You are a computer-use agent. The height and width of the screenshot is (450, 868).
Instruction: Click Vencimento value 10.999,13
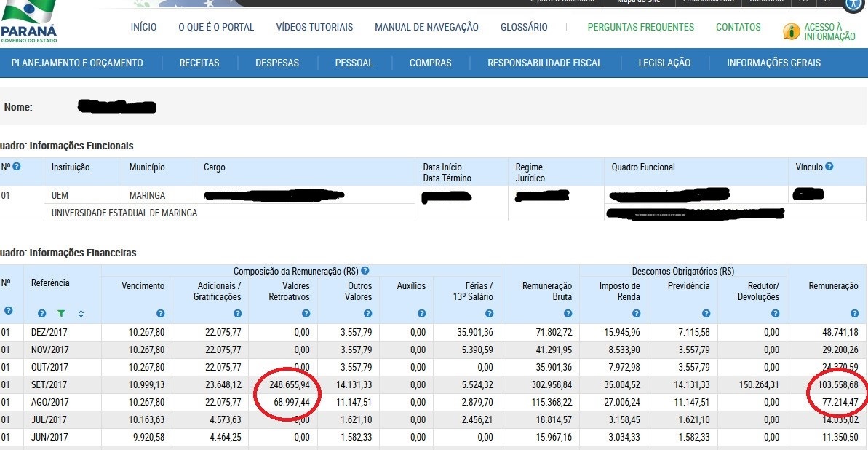tap(147, 384)
